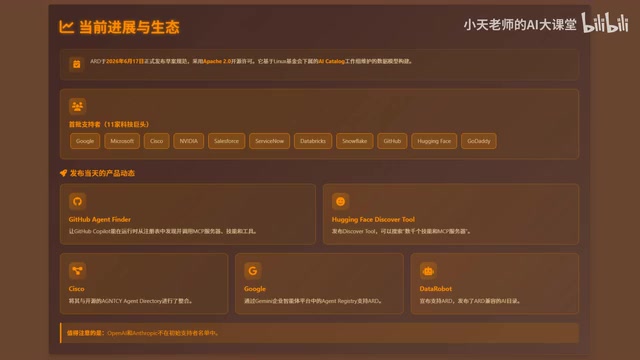Click the GitHub logo icon in Agent Finder card
Screen dimensions: 640x360
(x=77, y=201)
